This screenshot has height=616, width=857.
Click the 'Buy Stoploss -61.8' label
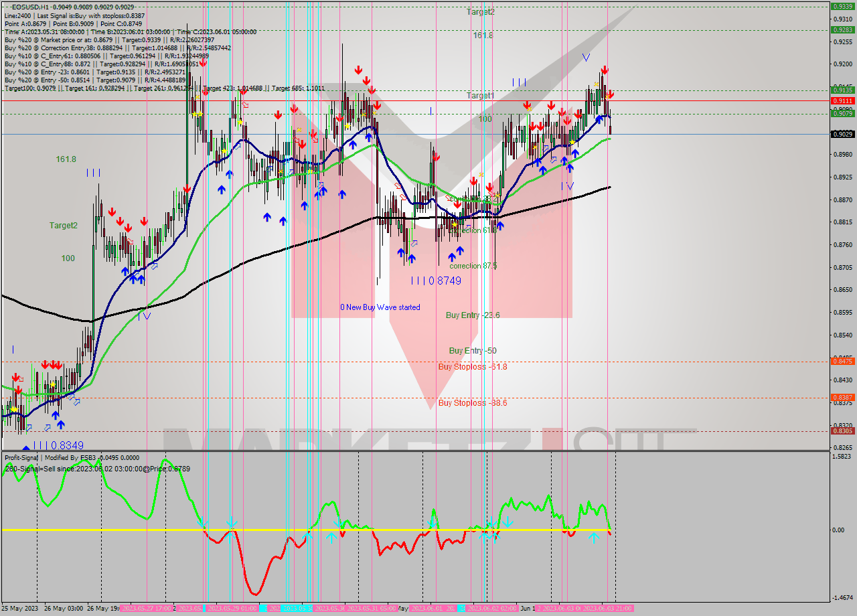point(473,367)
